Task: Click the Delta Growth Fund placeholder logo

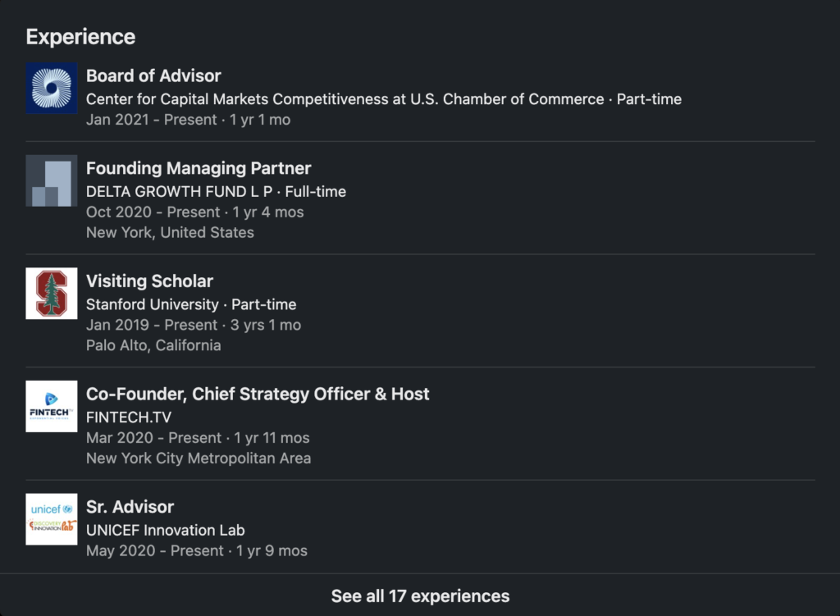Action: [51, 181]
